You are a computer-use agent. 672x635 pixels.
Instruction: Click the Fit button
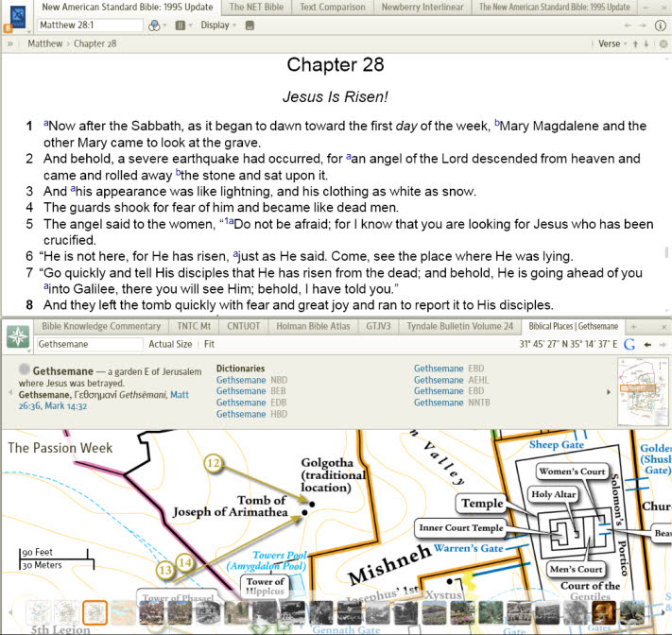pos(209,345)
